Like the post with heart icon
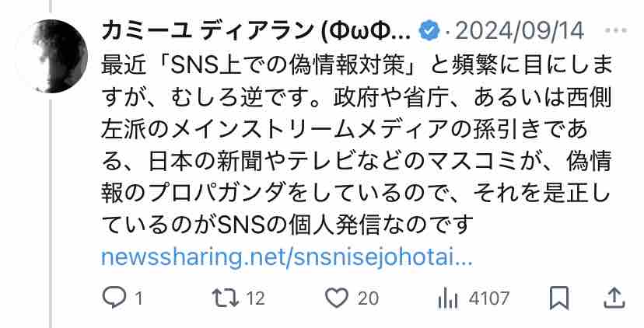 [336, 298]
